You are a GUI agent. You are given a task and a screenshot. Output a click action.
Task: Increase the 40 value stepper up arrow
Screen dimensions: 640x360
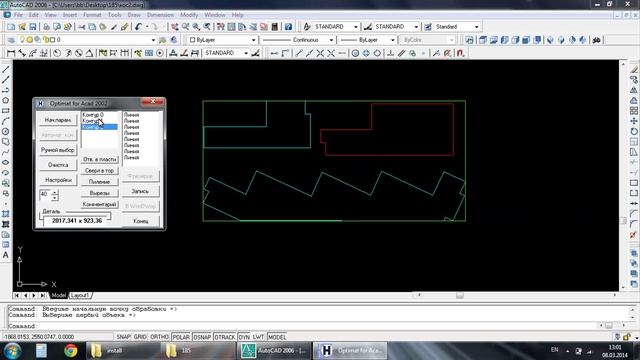55,192
